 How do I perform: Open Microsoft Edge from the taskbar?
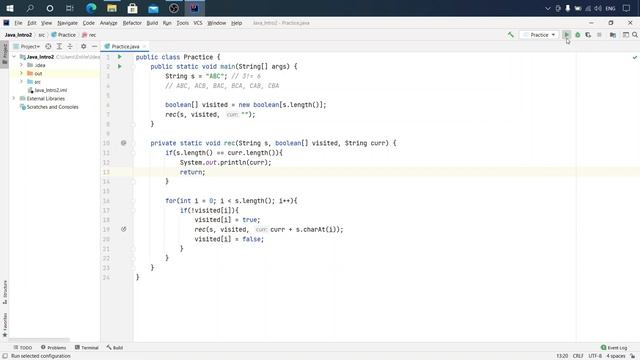pyautogui.click(x=91, y=8)
